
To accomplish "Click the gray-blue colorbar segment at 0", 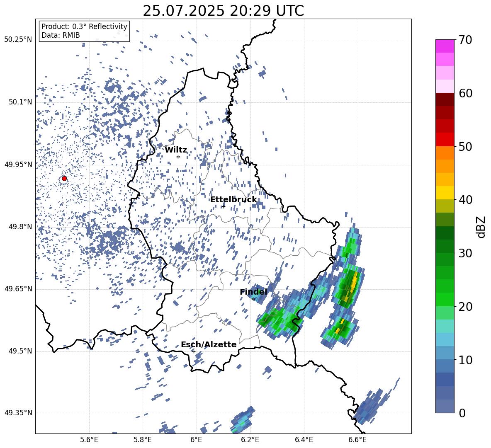I will [x=445, y=406].
